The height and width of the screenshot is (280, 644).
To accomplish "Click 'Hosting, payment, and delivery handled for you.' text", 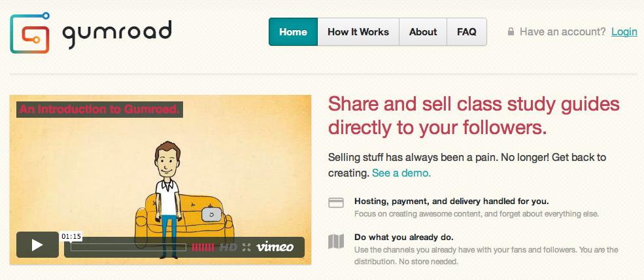I will [451, 201].
